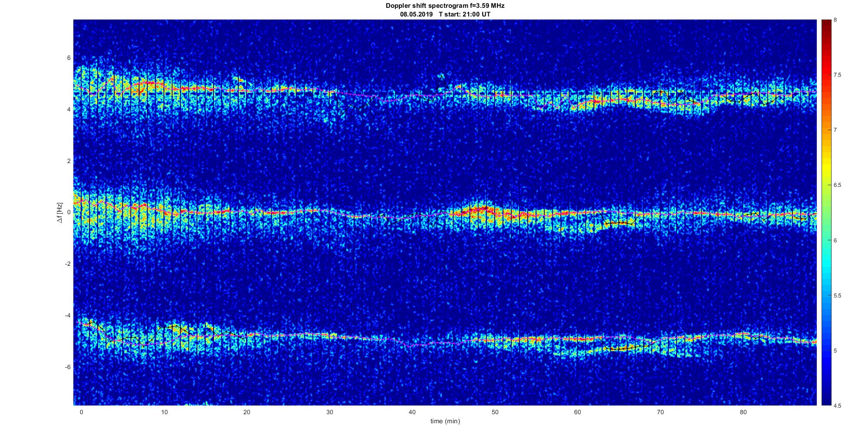Click x-axis tick label '80'
868x435 pixels.
[x=743, y=412]
